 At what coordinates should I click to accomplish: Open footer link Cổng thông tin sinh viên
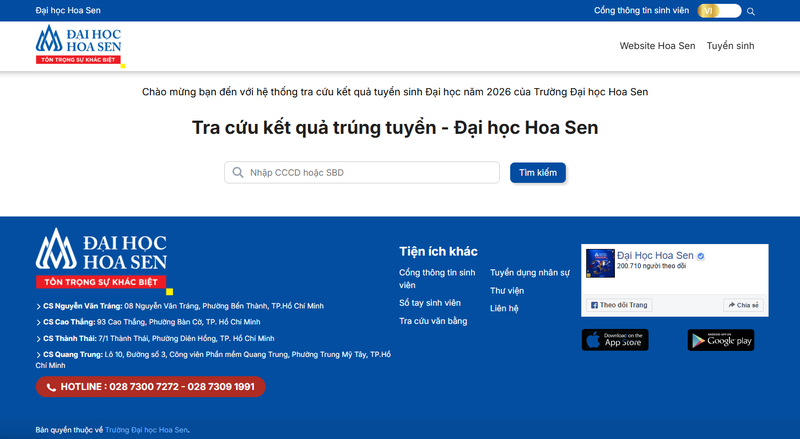(437, 279)
